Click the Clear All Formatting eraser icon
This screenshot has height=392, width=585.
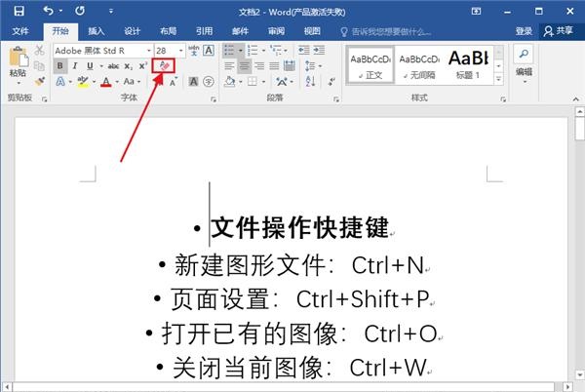pyautogui.click(x=165, y=66)
